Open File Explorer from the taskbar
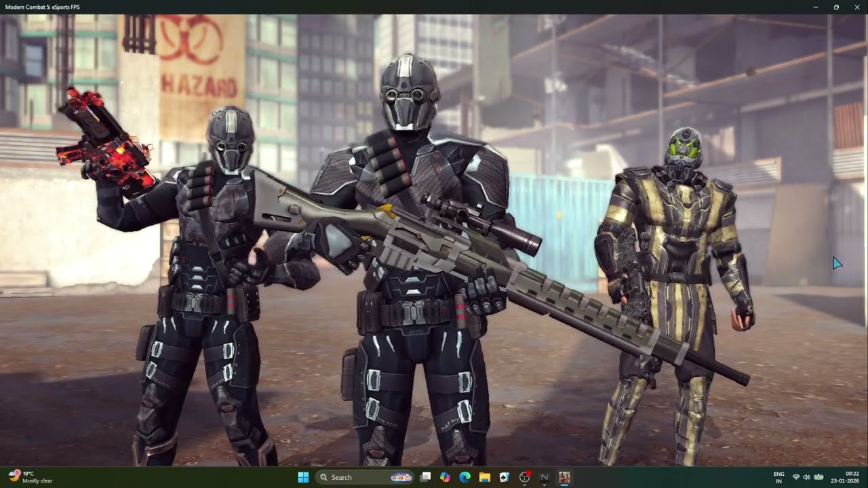This screenshot has width=868, height=488. click(485, 477)
